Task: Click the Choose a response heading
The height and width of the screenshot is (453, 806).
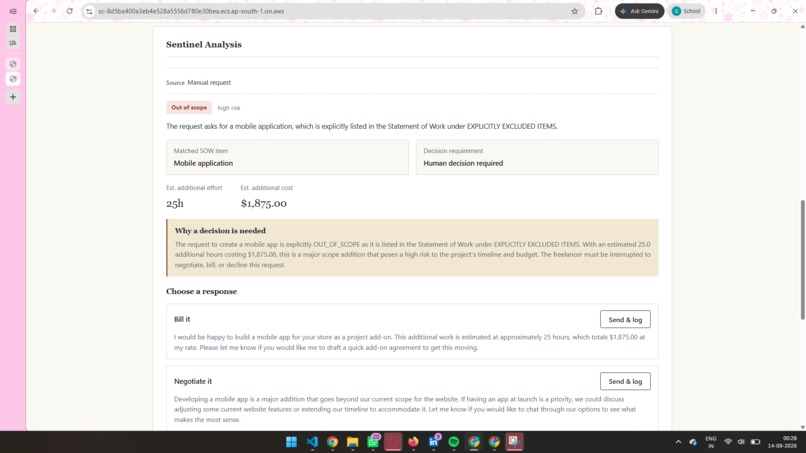Action: pyautogui.click(x=202, y=292)
